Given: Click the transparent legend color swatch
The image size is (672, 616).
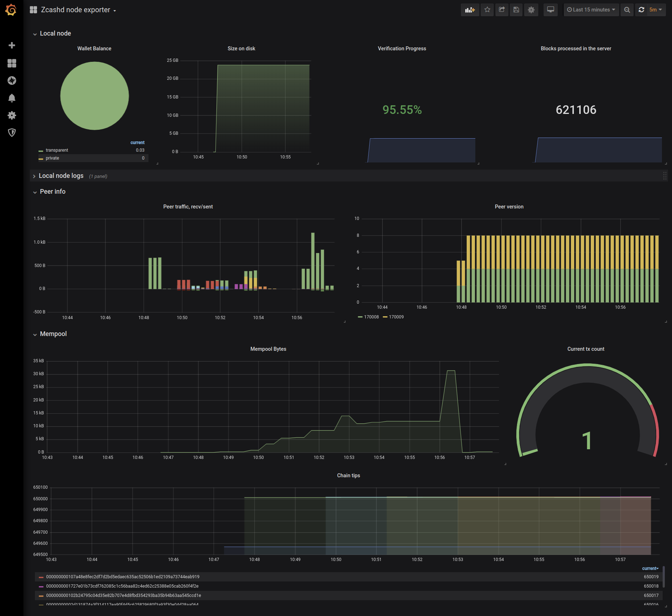Looking at the screenshot, I should (41, 151).
